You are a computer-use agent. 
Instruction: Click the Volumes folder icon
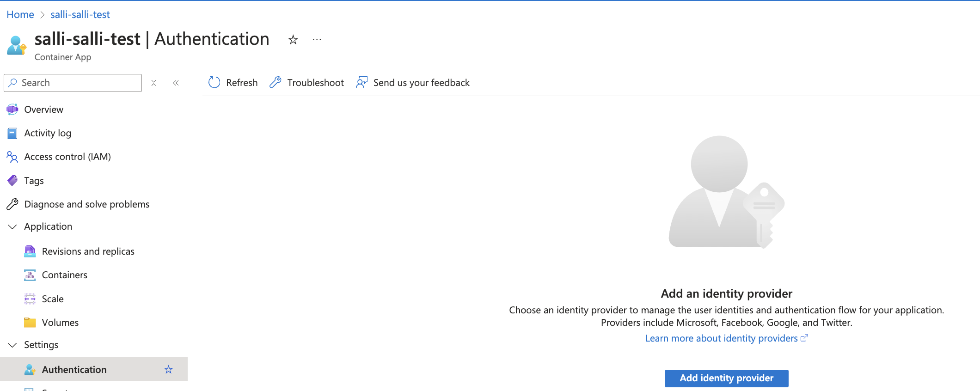coord(30,323)
